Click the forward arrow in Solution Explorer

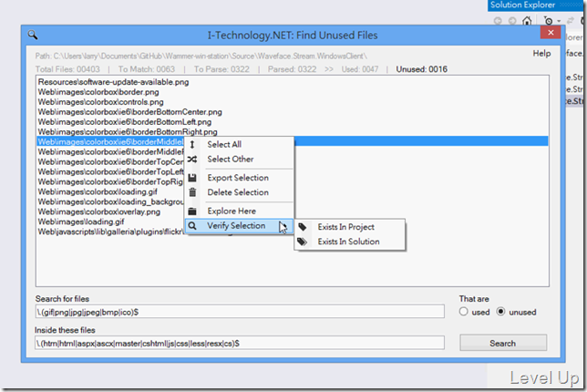point(512,21)
